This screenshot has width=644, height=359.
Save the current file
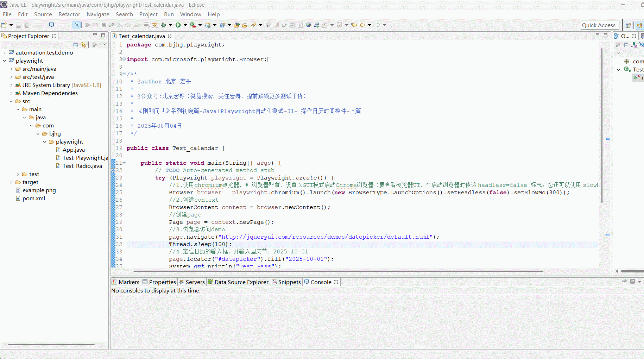(x=18, y=25)
